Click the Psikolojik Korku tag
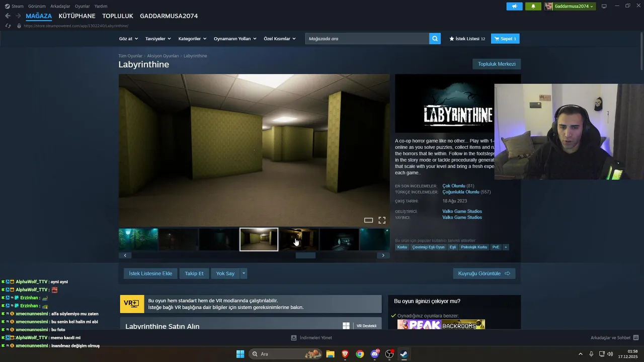Image resolution: width=644 pixels, height=362 pixels. point(474,247)
